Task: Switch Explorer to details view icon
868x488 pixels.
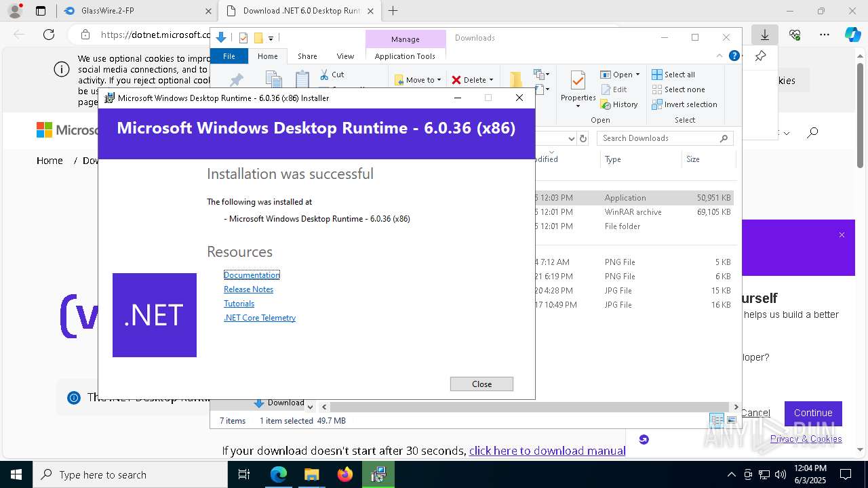Action: (x=717, y=420)
